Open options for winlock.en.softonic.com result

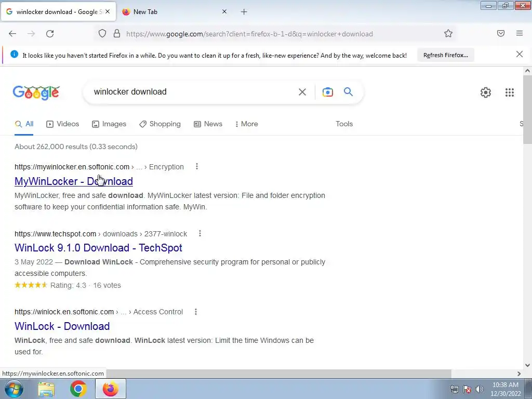(196, 312)
